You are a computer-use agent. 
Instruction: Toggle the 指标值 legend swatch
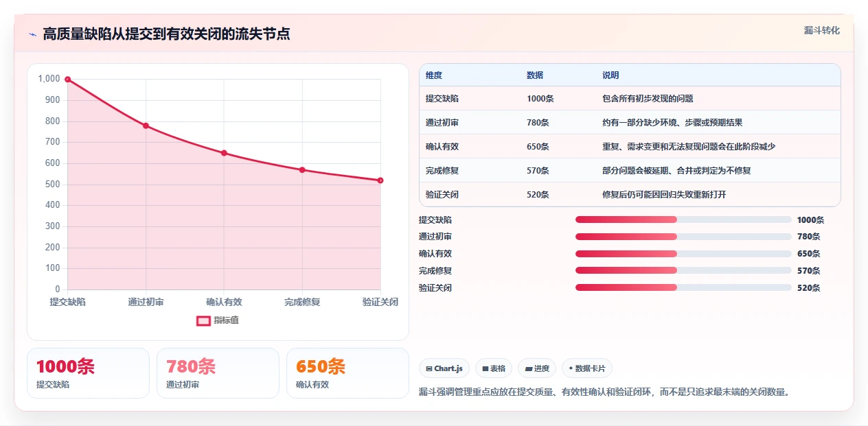[x=203, y=320]
